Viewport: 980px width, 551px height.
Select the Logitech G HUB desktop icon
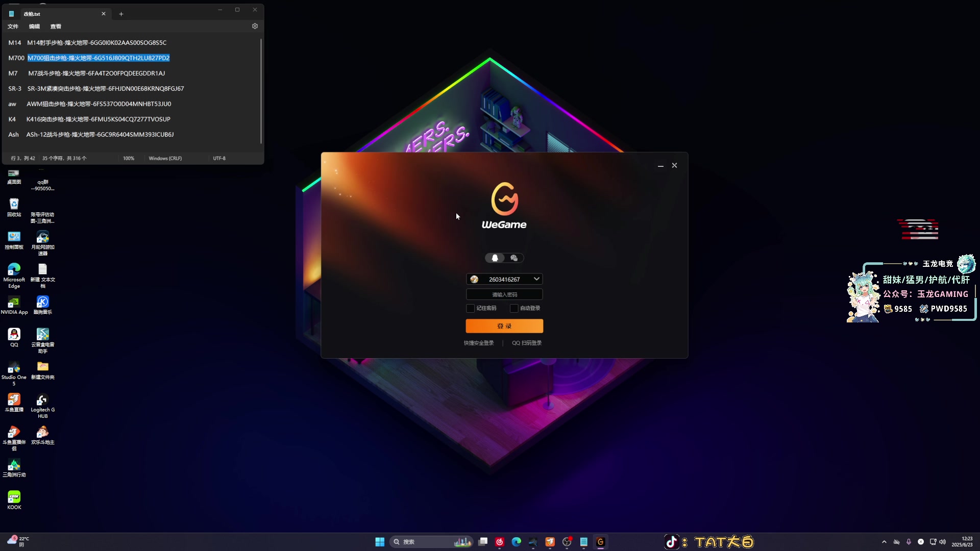pyautogui.click(x=42, y=406)
